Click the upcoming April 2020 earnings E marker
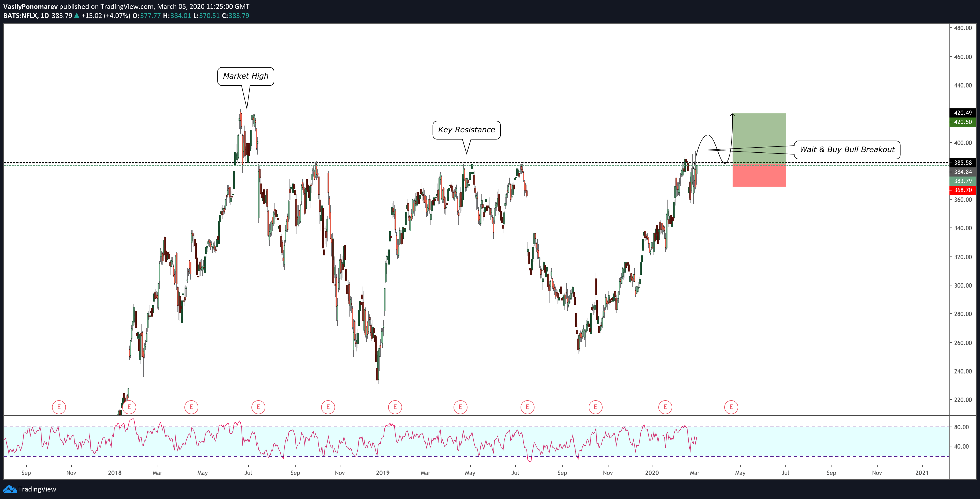The image size is (980, 499). click(x=731, y=407)
